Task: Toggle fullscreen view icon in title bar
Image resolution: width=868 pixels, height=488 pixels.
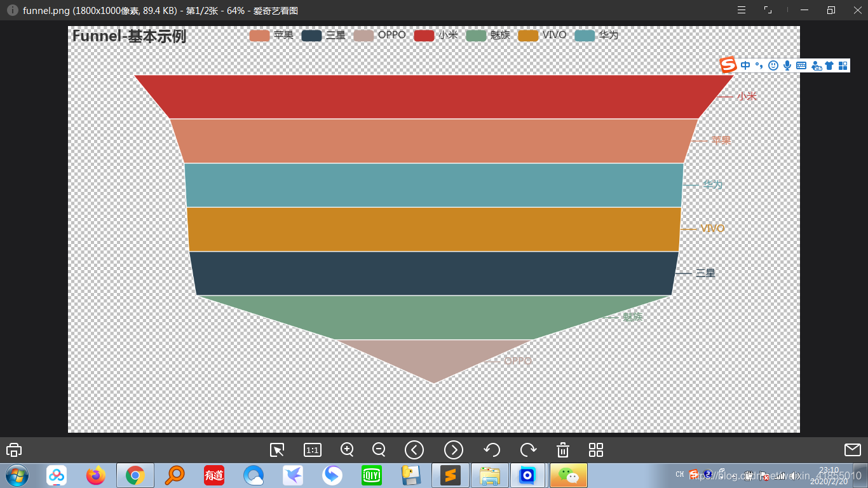Action: [768, 10]
